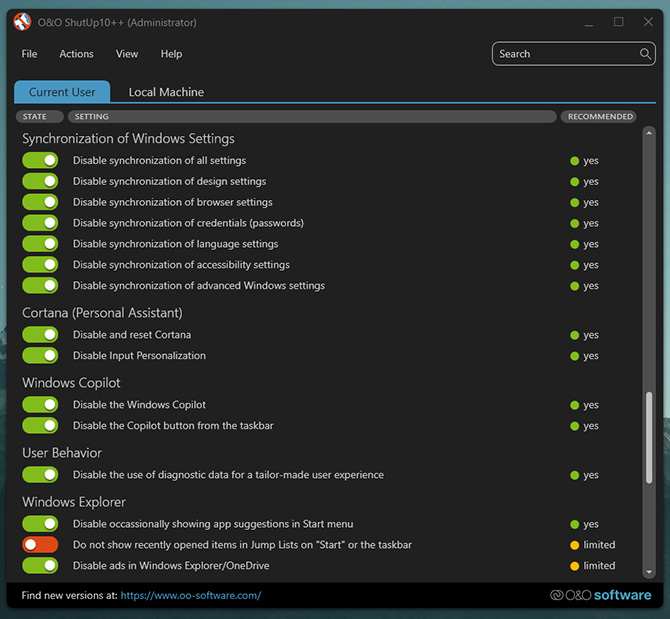
Task: Toggle Disable Input Personalization switch
Action: pyautogui.click(x=40, y=356)
